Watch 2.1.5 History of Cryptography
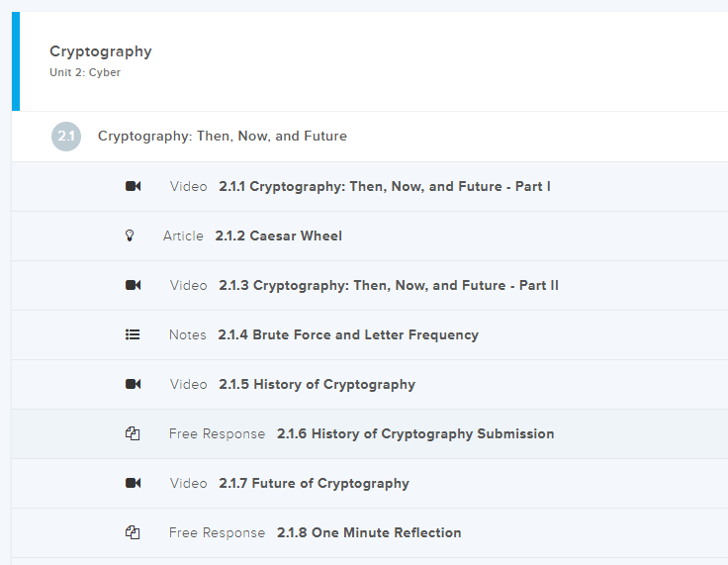Image resolution: width=728 pixels, height=565 pixels. (317, 384)
